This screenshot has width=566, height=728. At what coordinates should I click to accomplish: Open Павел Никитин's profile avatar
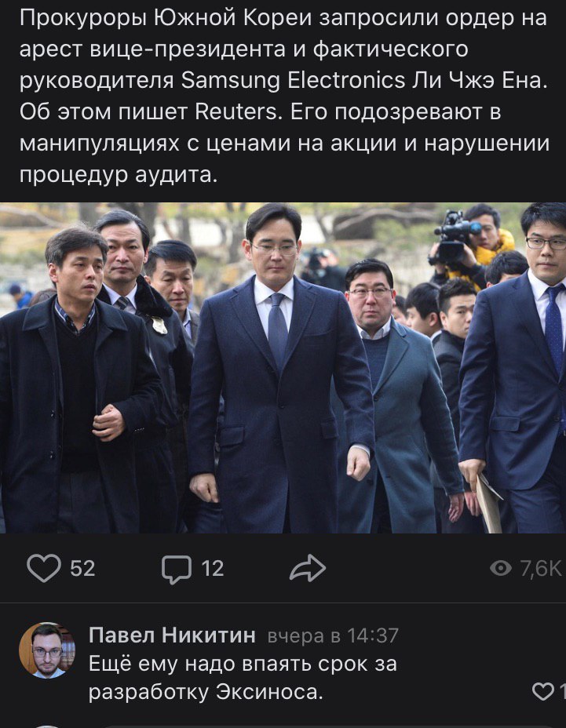[x=47, y=650]
